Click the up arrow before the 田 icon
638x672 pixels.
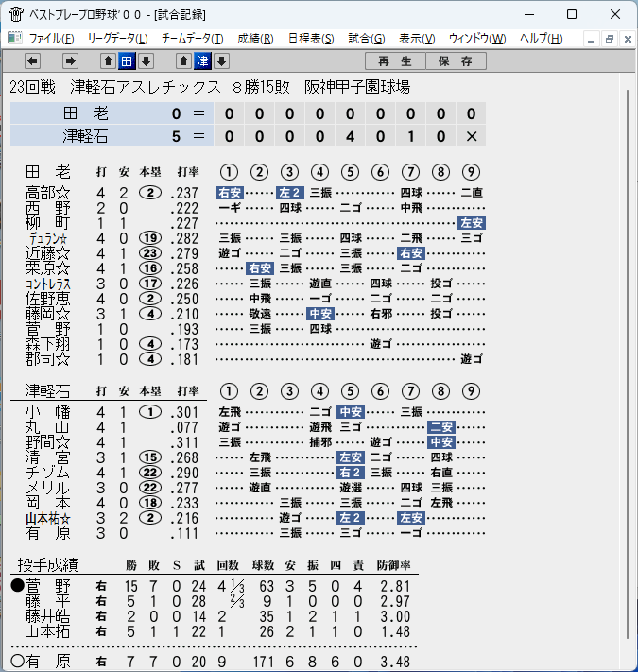109,61
